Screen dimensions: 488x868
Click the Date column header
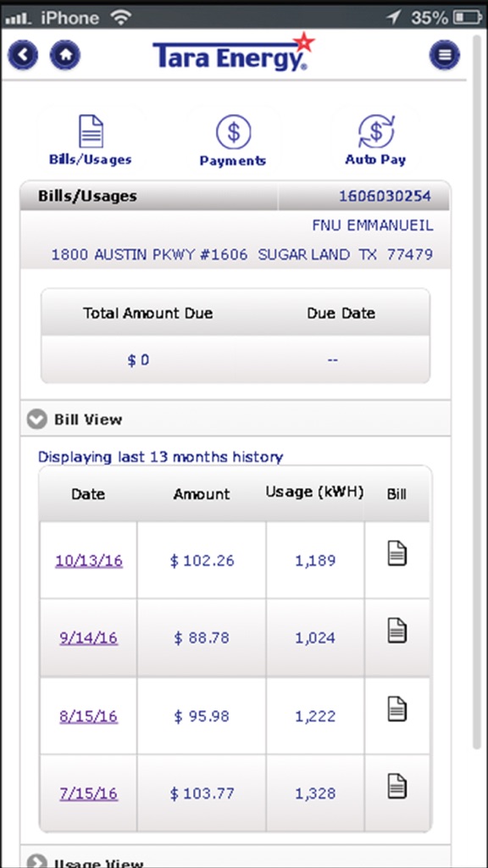[x=88, y=494]
